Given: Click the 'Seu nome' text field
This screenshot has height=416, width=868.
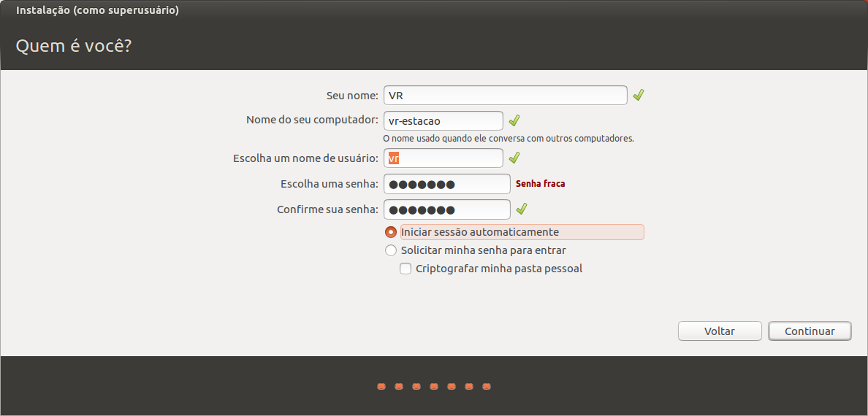Looking at the screenshot, I should tap(506, 95).
